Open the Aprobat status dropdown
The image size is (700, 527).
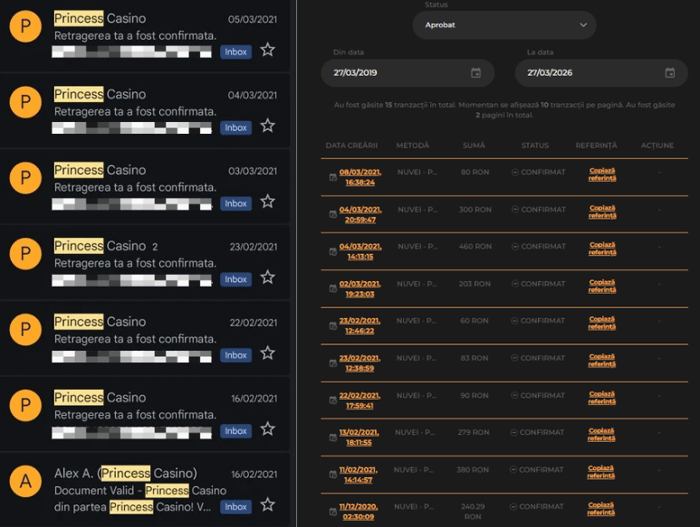(x=504, y=25)
